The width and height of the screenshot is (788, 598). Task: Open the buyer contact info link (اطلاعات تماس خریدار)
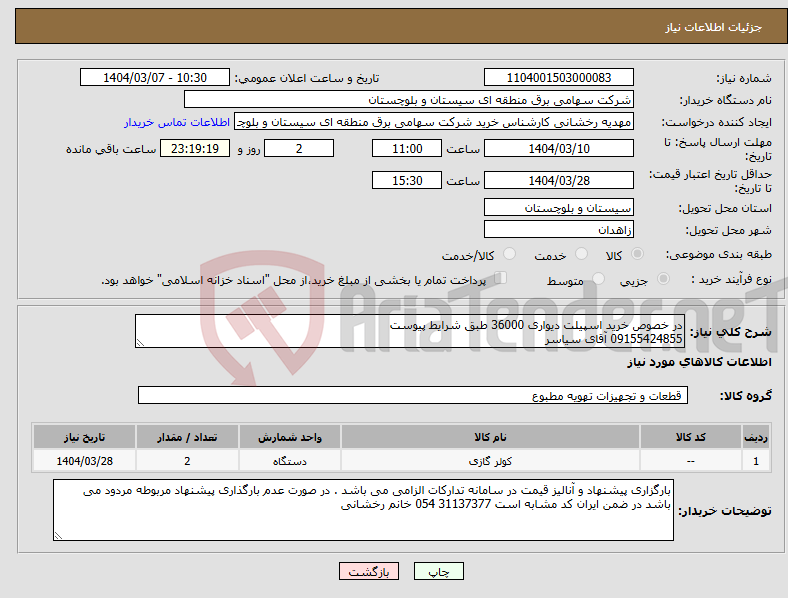tap(177, 122)
